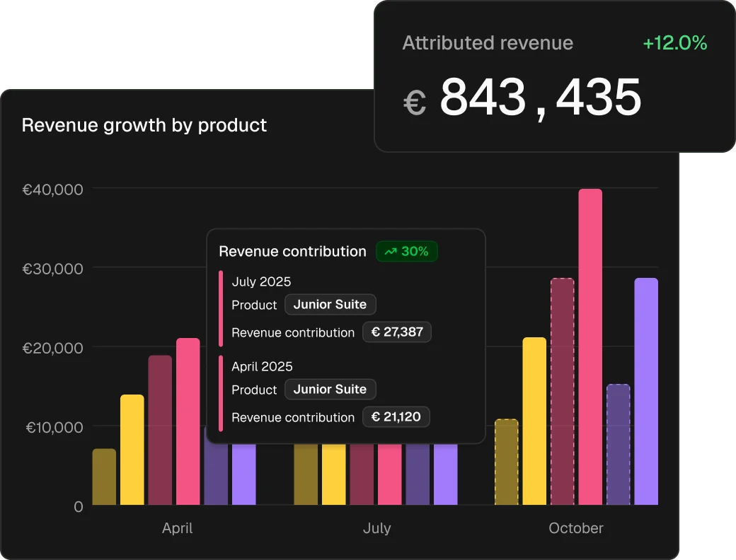Click the Junior Suite chip under April 2025
This screenshot has width=736, height=560.
pyautogui.click(x=330, y=390)
